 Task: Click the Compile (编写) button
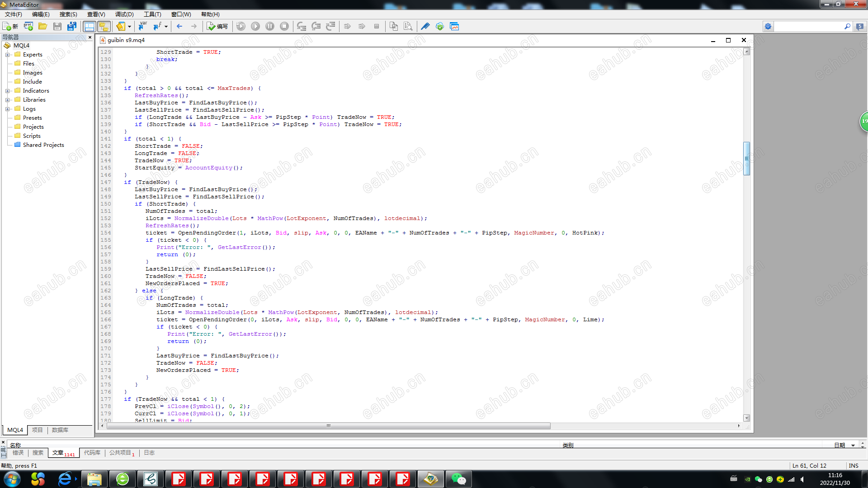217,26
